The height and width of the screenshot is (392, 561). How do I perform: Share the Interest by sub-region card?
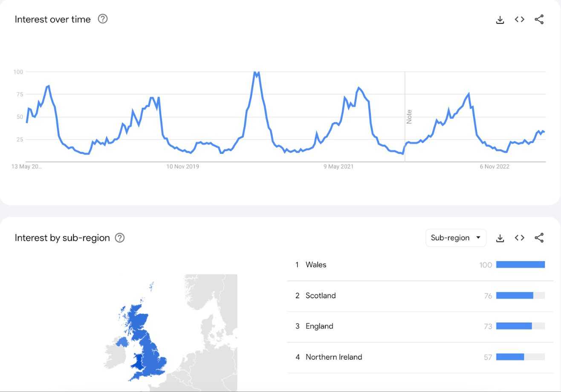539,238
